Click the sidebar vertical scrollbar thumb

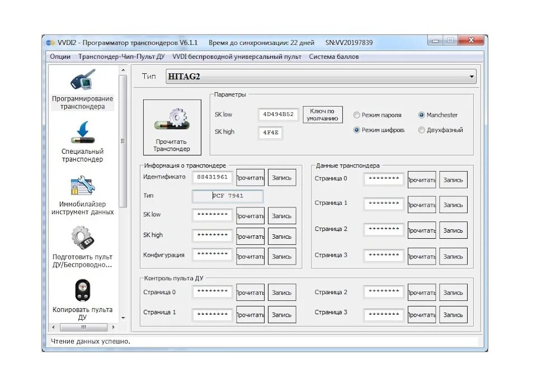[123, 141]
